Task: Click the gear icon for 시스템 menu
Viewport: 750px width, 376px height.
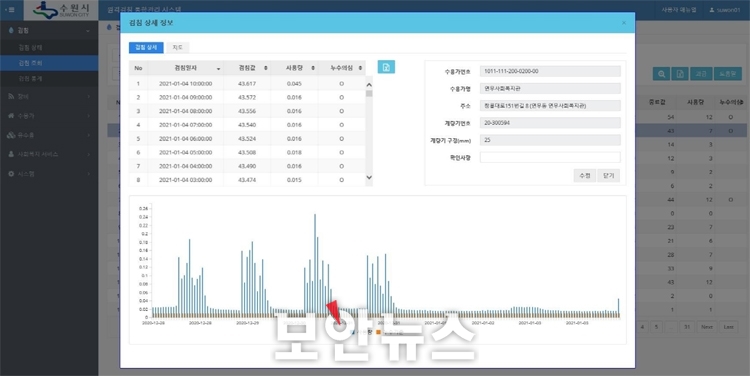Action: coord(11,174)
